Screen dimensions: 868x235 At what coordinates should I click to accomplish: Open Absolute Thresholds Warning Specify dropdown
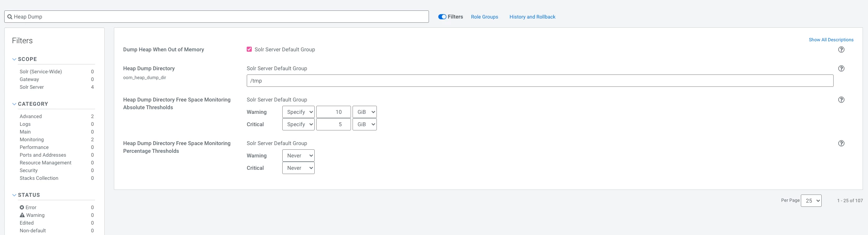(x=298, y=112)
